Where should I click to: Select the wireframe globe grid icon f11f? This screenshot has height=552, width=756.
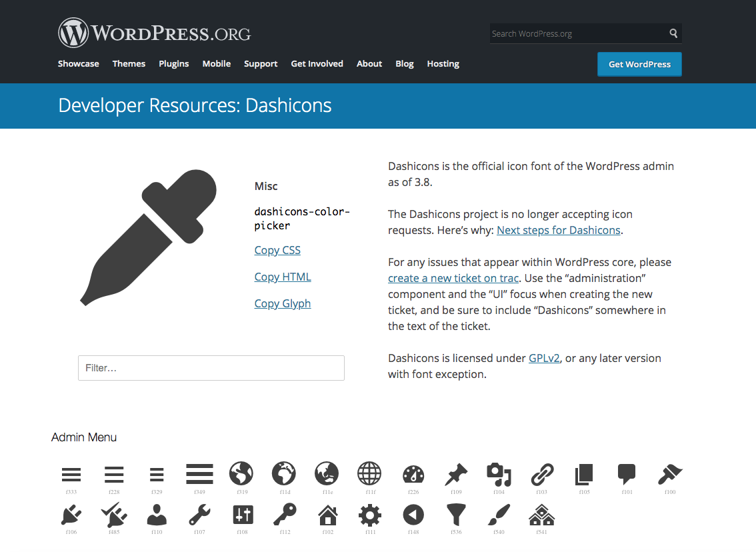(369, 473)
